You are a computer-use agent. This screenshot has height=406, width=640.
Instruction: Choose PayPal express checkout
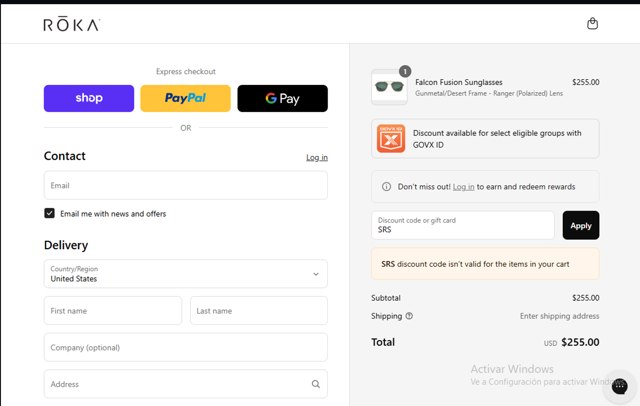pyautogui.click(x=185, y=98)
